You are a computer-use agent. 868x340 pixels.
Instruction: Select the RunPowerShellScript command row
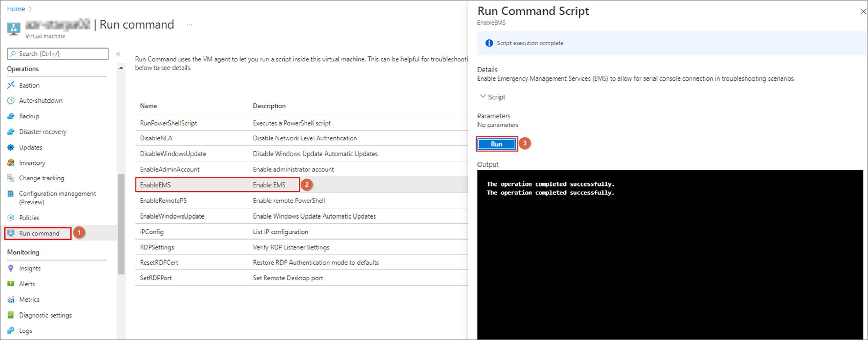301,123
